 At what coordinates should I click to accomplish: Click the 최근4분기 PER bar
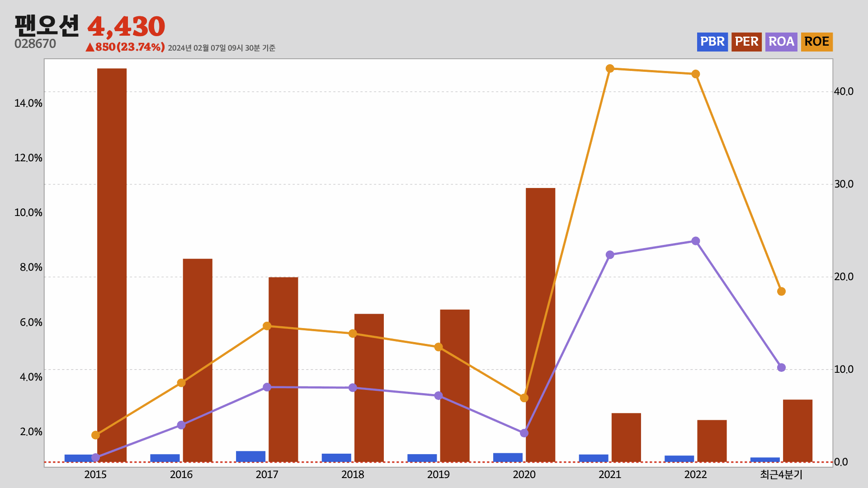(x=797, y=431)
